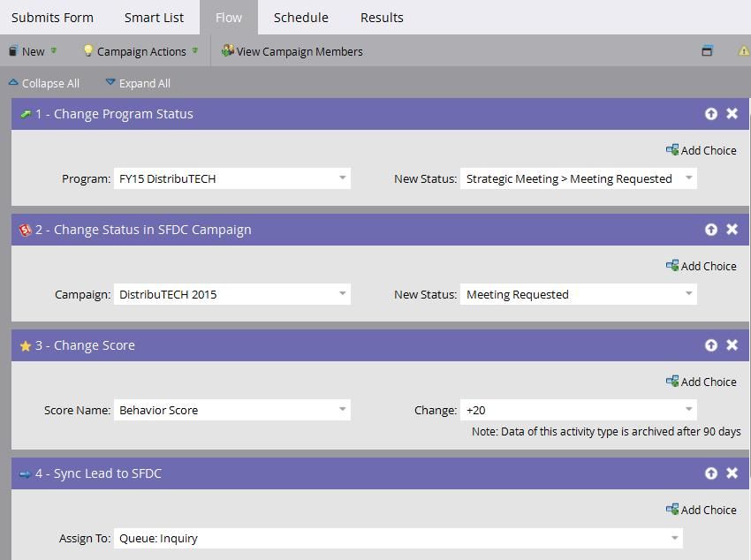Move Change Program Status step up
The height and width of the screenshot is (560, 751).
point(710,114)
